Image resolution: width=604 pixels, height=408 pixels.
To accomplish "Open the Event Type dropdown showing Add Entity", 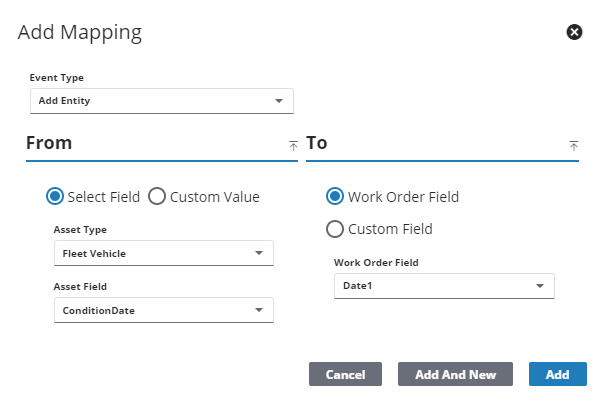I will (161, 101).
